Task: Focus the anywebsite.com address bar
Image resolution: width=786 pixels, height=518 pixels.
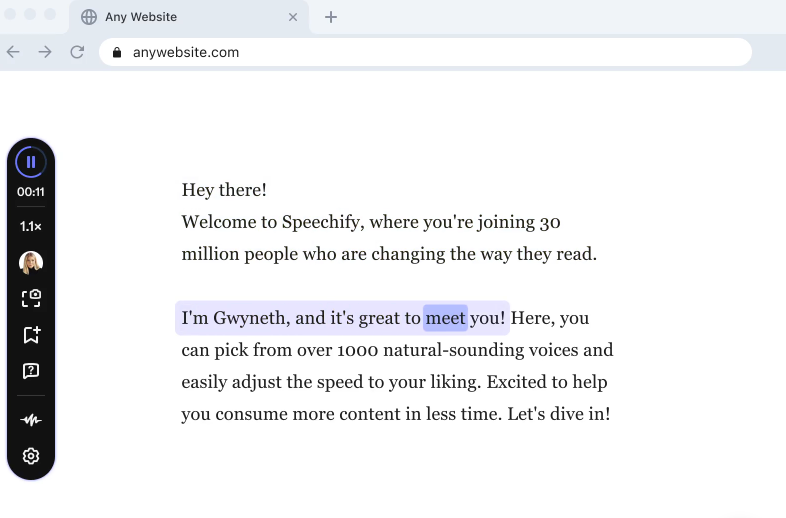Action: 425,52
